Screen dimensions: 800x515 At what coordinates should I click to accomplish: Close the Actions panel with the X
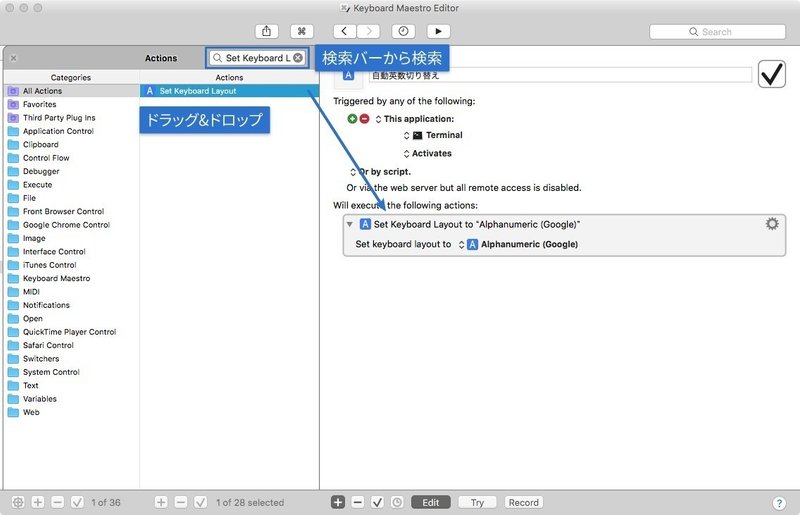click(x=14, y=58)
